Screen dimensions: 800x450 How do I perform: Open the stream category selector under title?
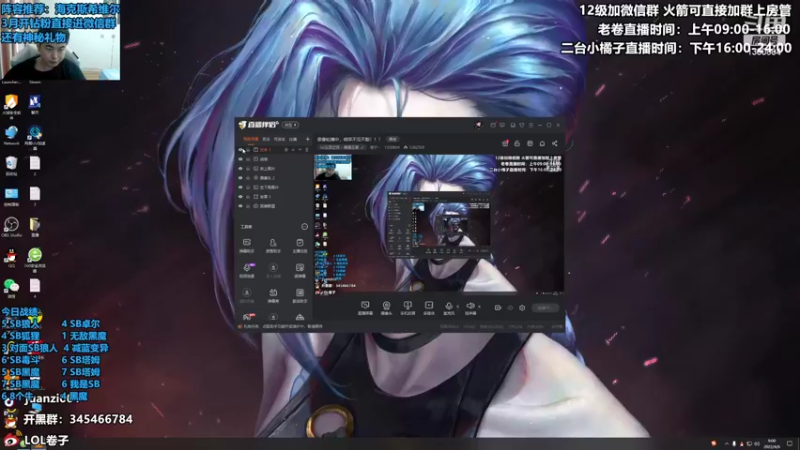click(x=342, y=147)
